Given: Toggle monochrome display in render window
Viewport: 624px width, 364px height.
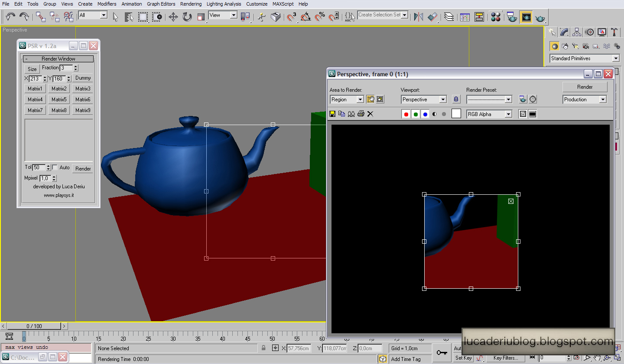Looking at the screenshot, I should (x=444, y=114).
